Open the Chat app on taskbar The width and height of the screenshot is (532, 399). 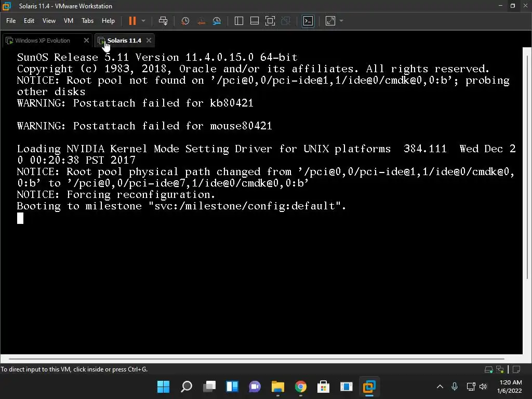[255, 387]
